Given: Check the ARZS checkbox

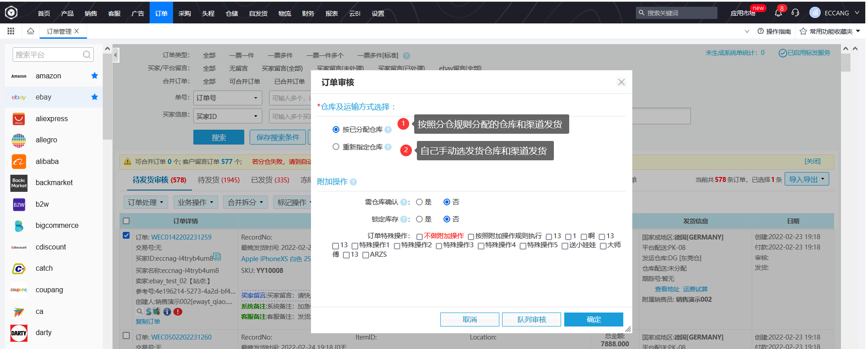Looking at the screenshot, I should click(365, 255).
